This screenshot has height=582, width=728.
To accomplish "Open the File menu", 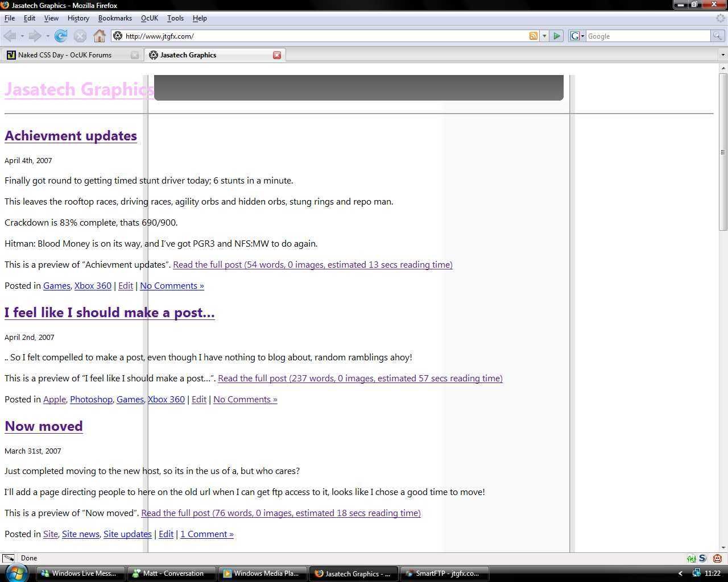I will click(10, 18).
